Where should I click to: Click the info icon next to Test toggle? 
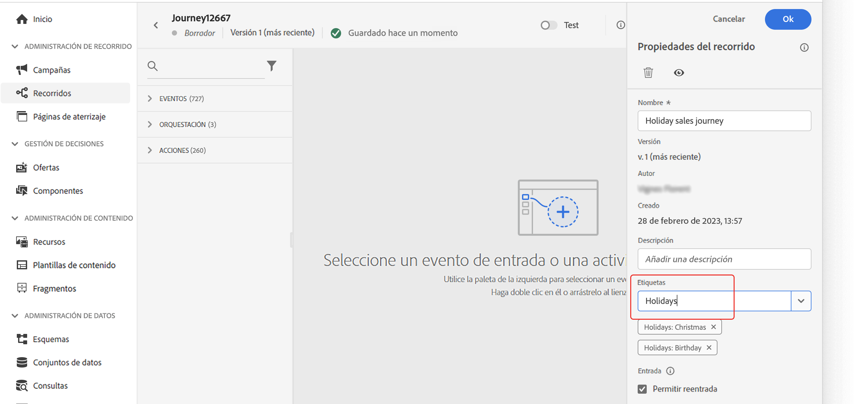coord(620,25)
